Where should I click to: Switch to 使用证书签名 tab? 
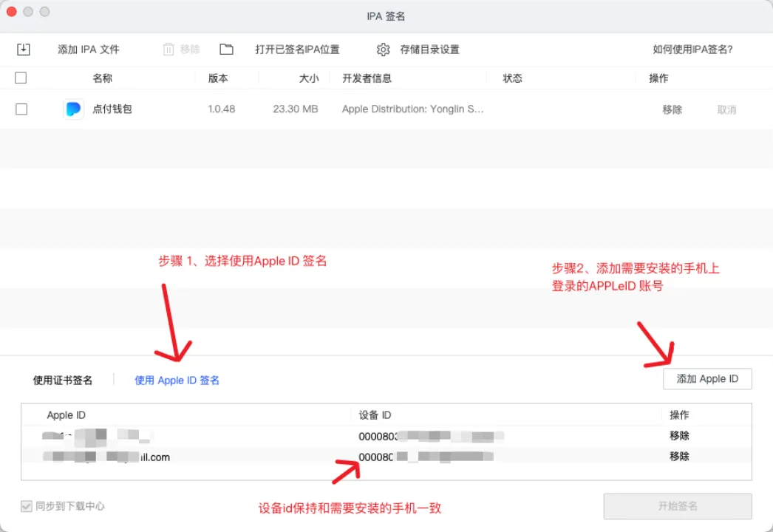click(63, 380)
